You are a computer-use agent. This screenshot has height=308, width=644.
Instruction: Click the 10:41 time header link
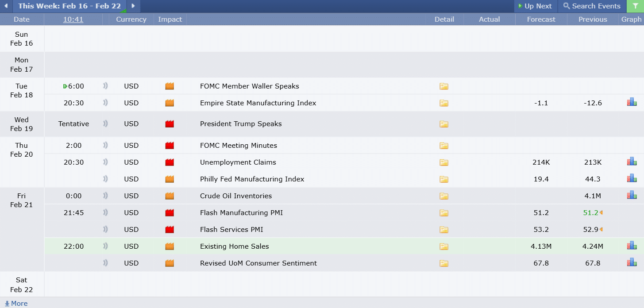[x=73, y=19]
